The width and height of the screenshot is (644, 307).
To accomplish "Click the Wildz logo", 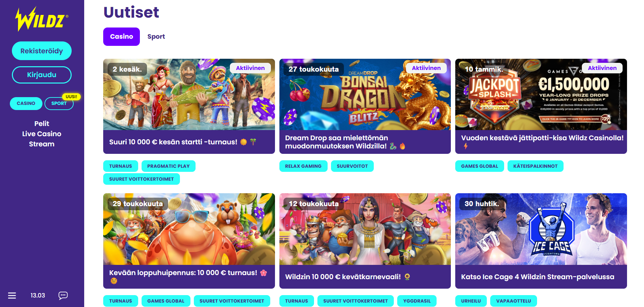I will (42, 19).
